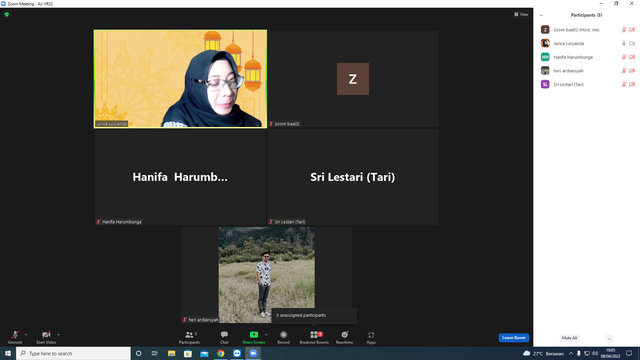Unmute the microphone in the toolbar

[x=15, y=337]
